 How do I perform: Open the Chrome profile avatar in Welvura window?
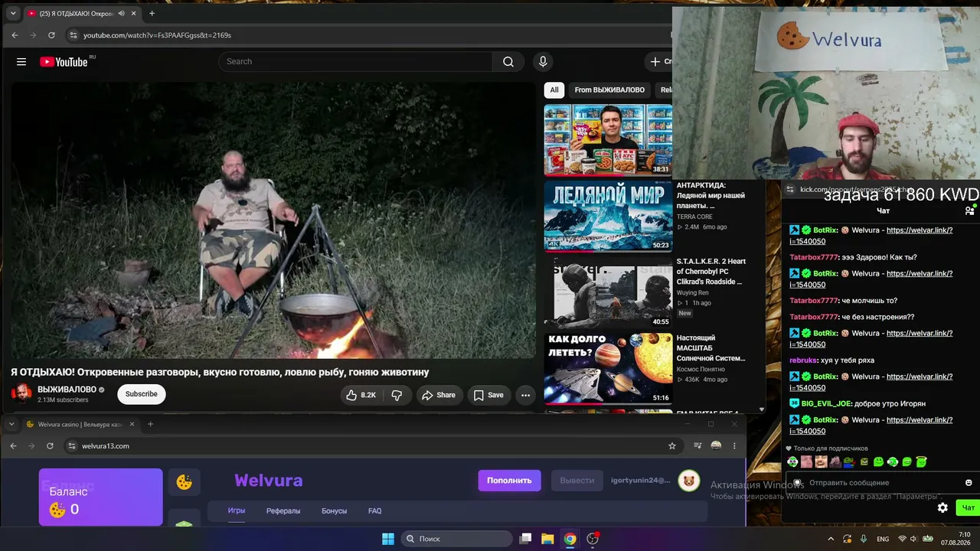716,446
